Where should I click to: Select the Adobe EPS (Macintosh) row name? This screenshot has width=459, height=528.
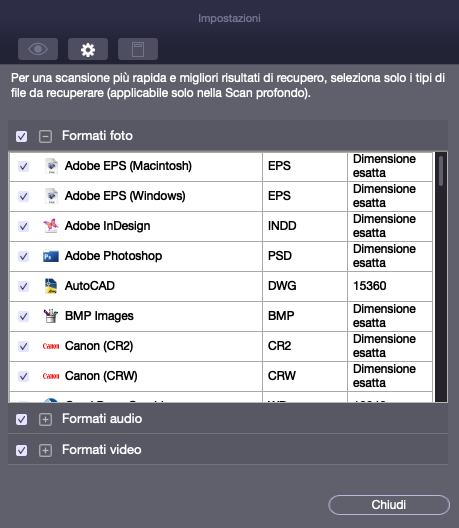point(128,166)
